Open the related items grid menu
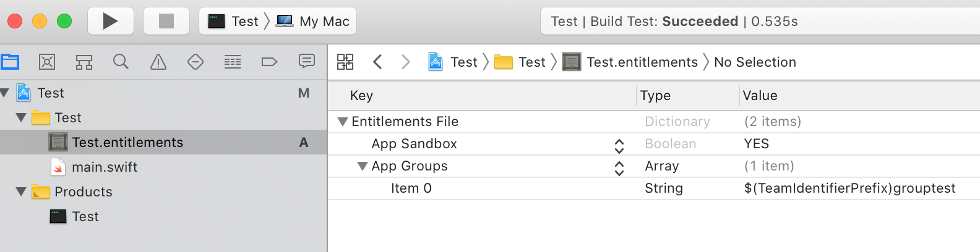Viewport: 980px width, 252px height. coord(345,62)
